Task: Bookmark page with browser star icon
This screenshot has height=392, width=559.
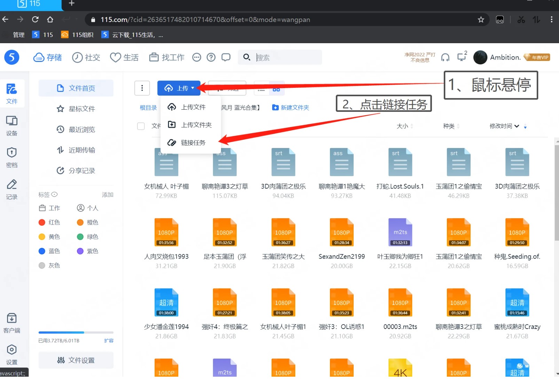Action: pos(481,19)
